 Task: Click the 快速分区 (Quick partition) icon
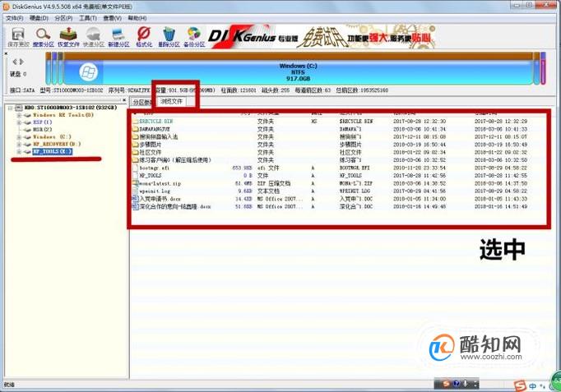tap(94, 37)
